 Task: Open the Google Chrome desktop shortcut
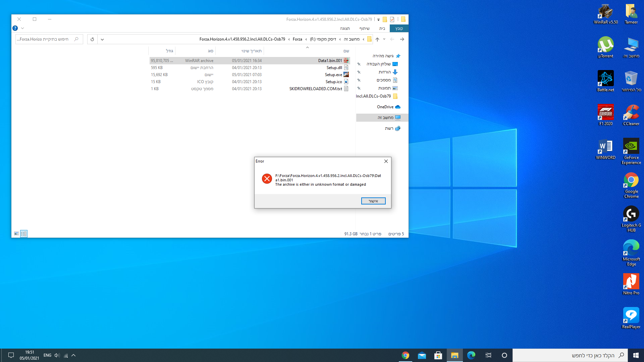pos(631,185)
